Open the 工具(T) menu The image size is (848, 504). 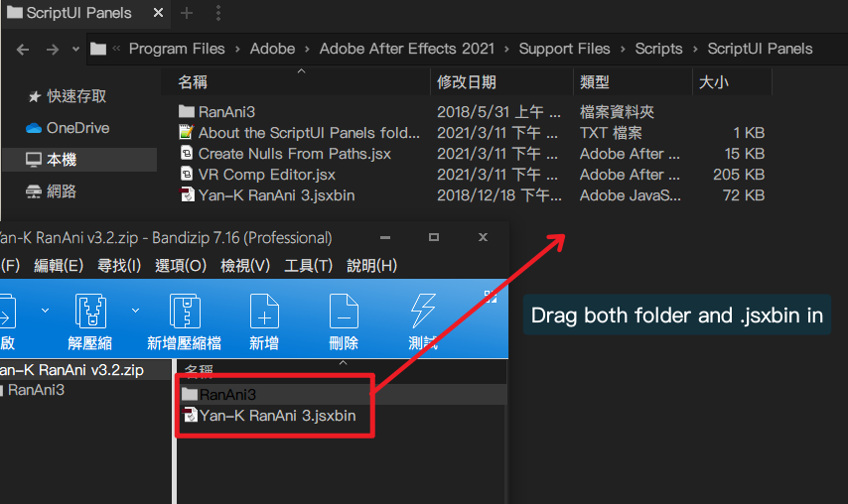coord(309,265)
